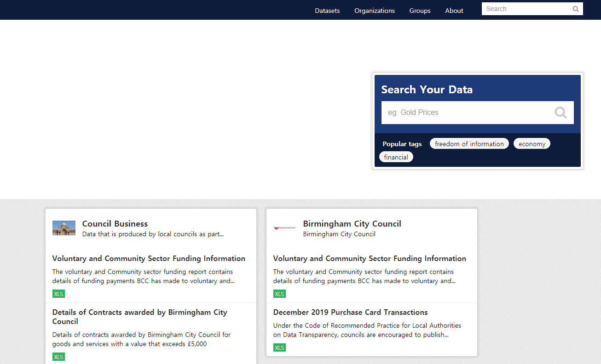Click XLS badge under December 2019 Purchase Card

279,347
